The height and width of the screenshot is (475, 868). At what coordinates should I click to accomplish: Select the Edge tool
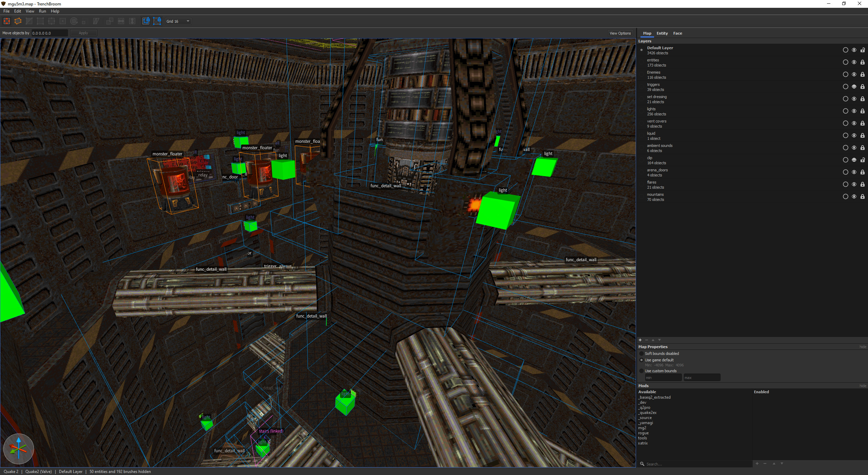point(52,21)
